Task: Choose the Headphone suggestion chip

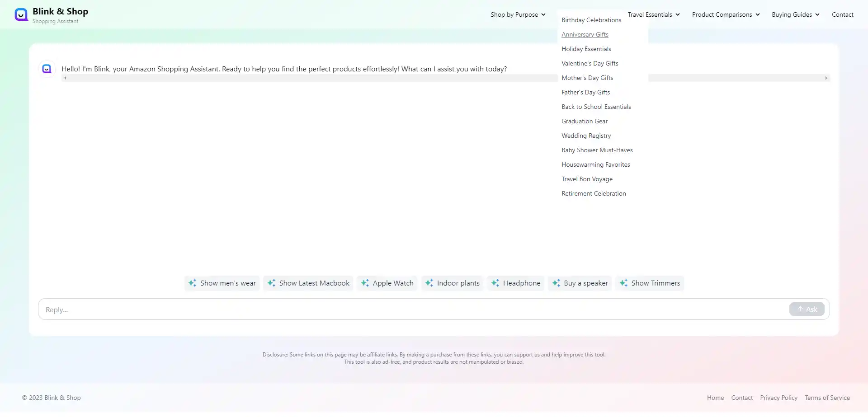Action: pyautogui.click(x=516, y=283)
